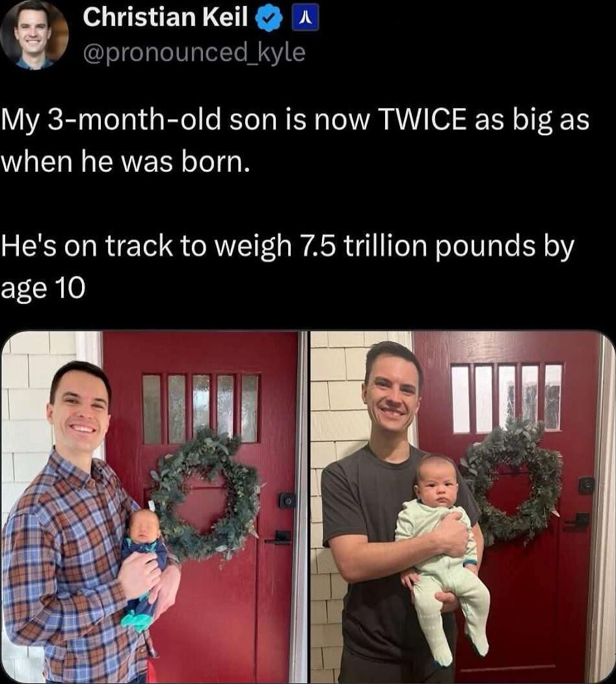Click the door window panes in right photo
This screenshot has width=616, height=684.
[x=507, y=398]
